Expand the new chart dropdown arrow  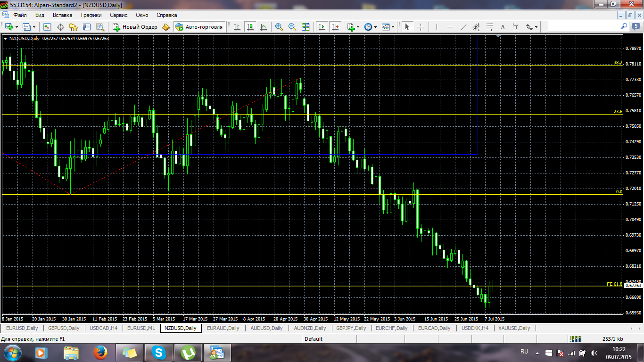tap(17, 27)
